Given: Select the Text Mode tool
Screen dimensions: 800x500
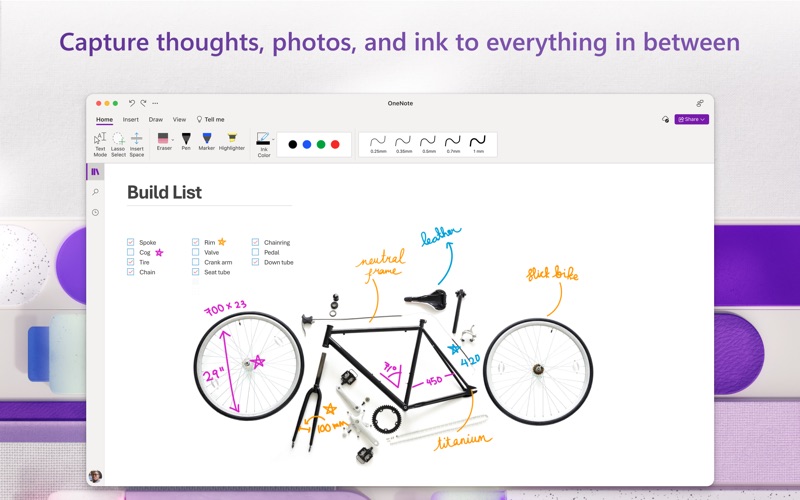Looking at the screenshot, I should (100, 144).
